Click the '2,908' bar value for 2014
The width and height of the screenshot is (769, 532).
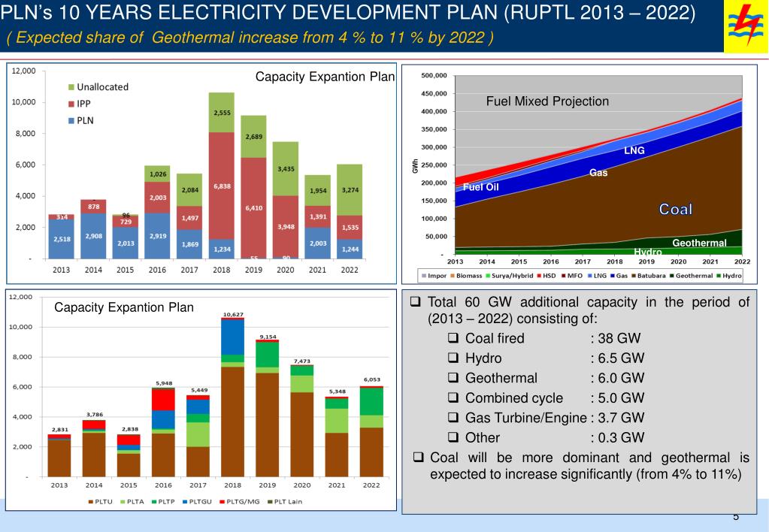(x=94, y=236)
